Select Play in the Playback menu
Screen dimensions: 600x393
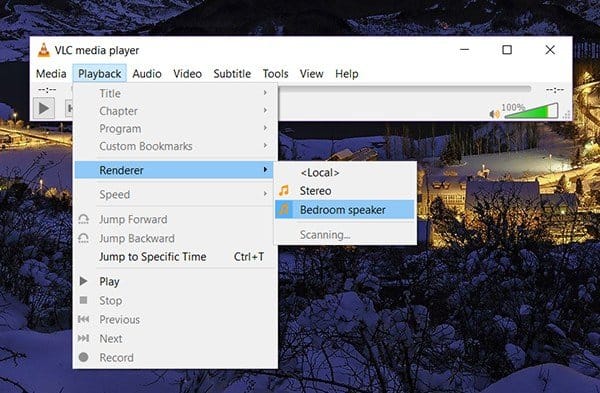pos(175,282)
